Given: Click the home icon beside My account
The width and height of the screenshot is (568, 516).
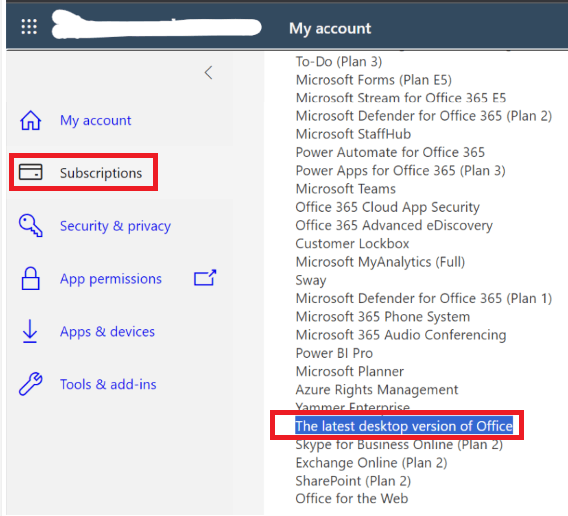Looking at the screenshot, I should (x=30, y=120).
